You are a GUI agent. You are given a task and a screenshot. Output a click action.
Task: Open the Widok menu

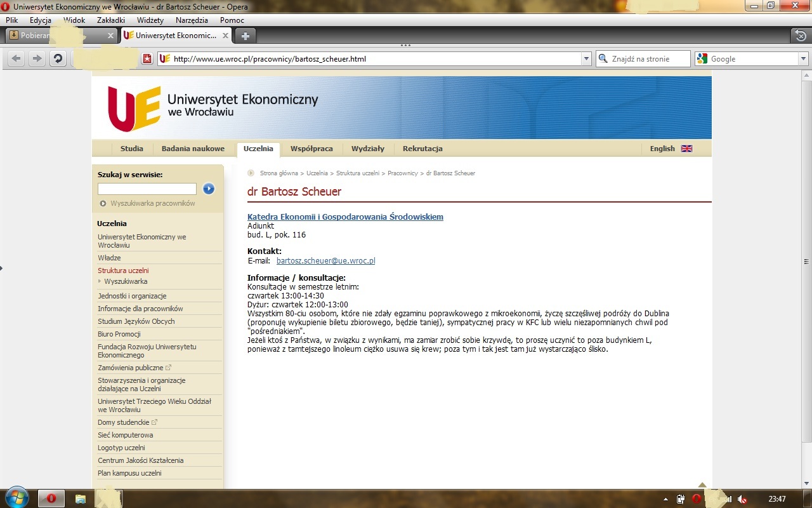pyautogui.click(x=74, y=20)
